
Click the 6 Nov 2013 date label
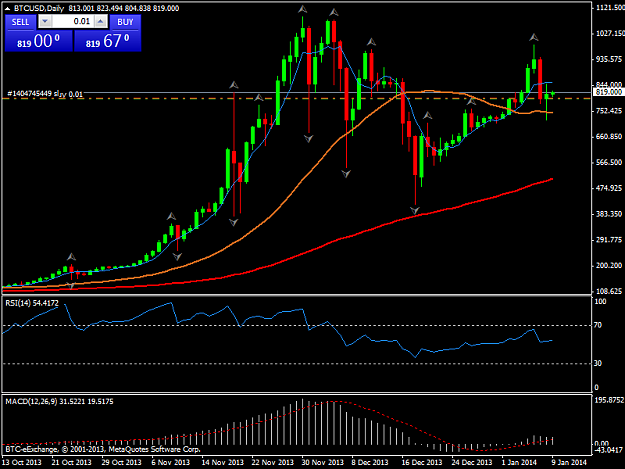click(x=171, y=462)
